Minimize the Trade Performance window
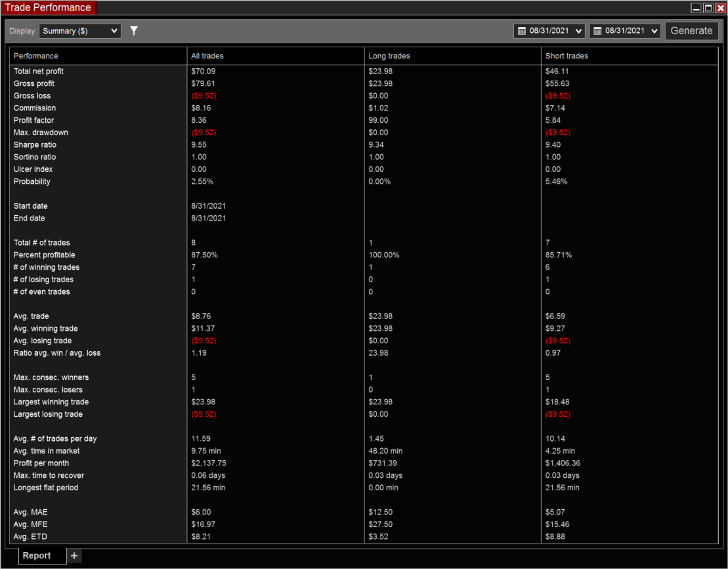 (x=696, y=8)
